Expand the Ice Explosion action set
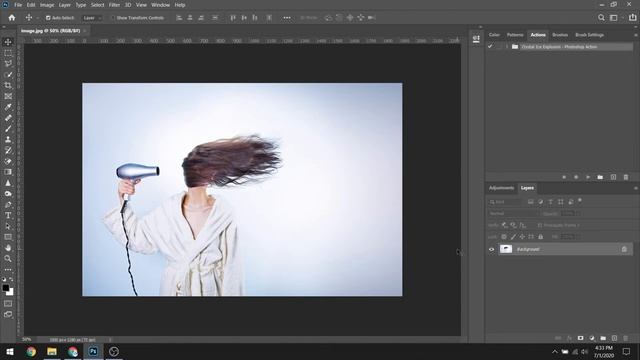 click(507, 47)
